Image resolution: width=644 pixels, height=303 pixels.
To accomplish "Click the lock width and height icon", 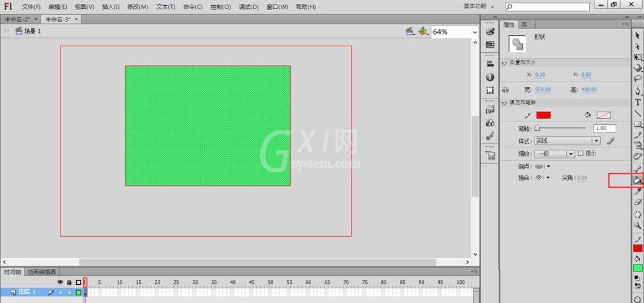I will coord(506,90).
